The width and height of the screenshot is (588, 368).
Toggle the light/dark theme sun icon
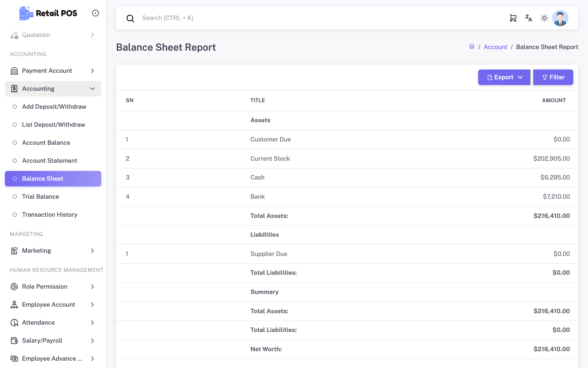point(544,18)
